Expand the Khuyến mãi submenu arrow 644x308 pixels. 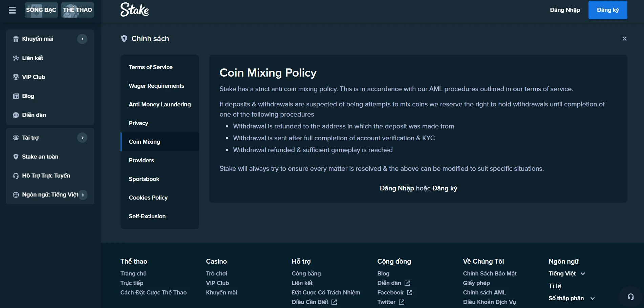(82, 39)
